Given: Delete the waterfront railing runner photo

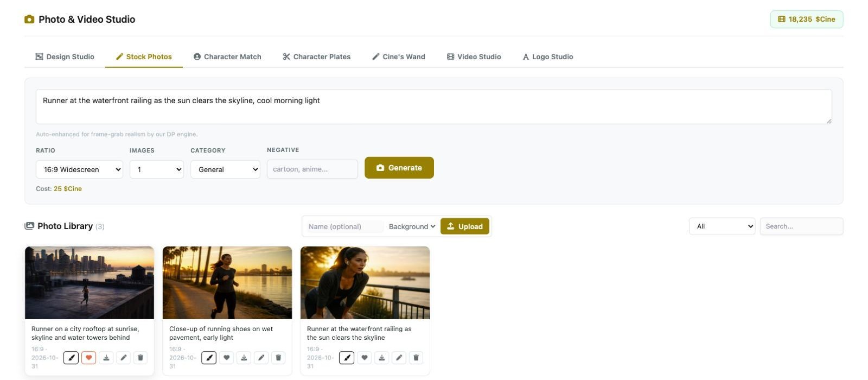Looking at the screenshot, I should point(416,358).
